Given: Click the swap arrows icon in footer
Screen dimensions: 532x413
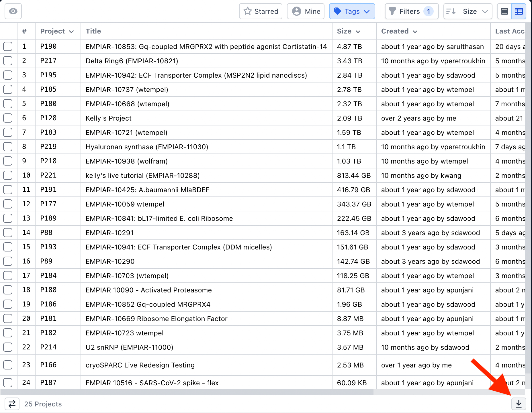Looking at the screenshot, I should (x=12, y=404).
